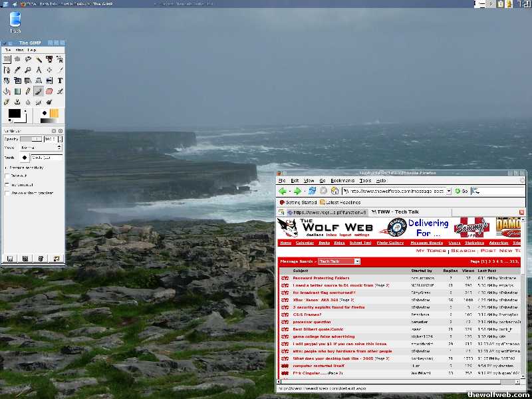
Task: Open the Tech Talk message boards dropdown
Action: pyautogui.click(x=338, y=261)
